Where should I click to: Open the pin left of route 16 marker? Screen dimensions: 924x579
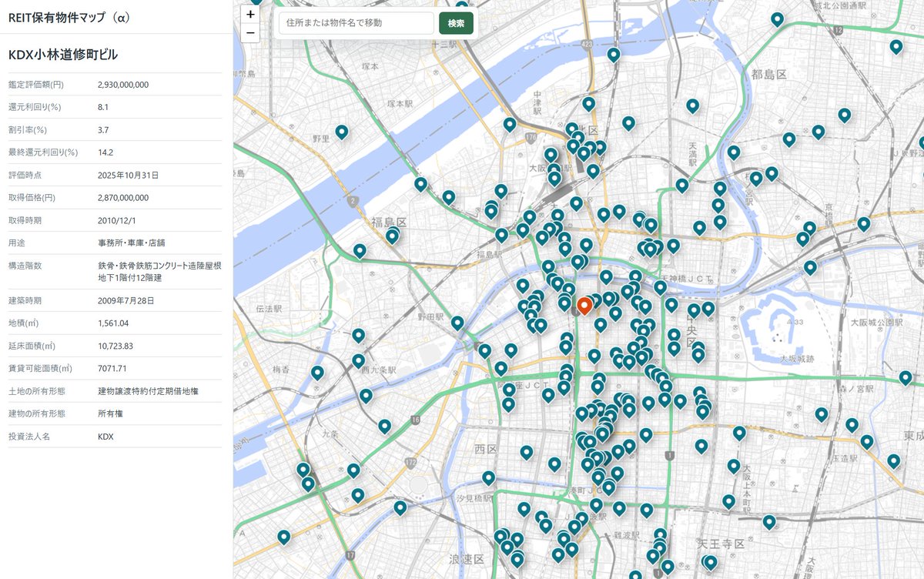385,426
